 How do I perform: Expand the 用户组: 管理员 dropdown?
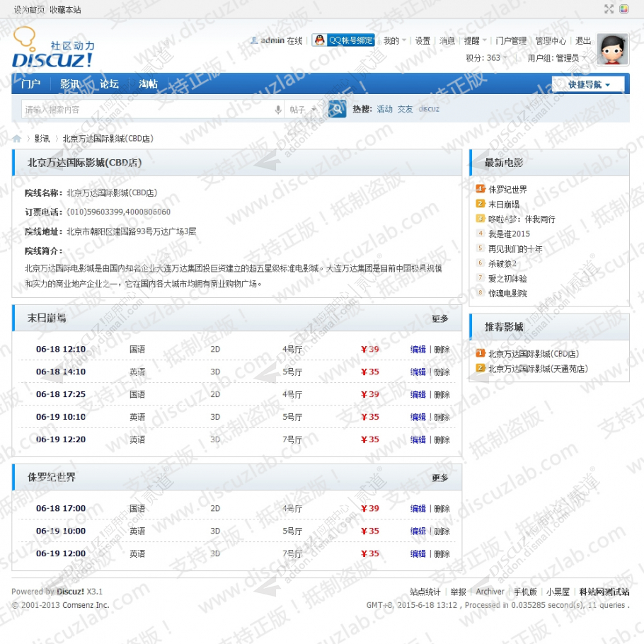tap(556, 58)
